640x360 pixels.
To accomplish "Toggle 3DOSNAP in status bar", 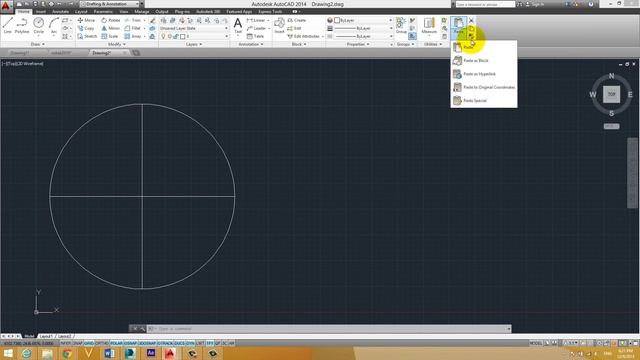I will 147,343.
